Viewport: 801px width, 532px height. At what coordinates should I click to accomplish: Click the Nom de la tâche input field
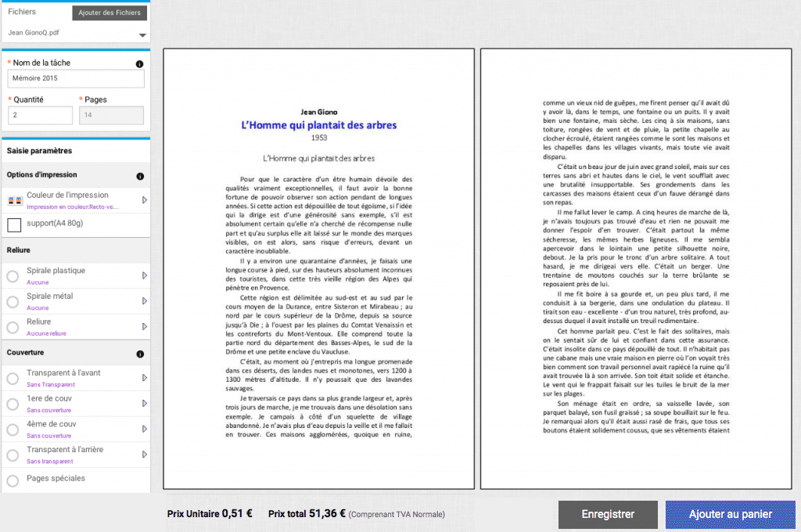coord(76,78)
